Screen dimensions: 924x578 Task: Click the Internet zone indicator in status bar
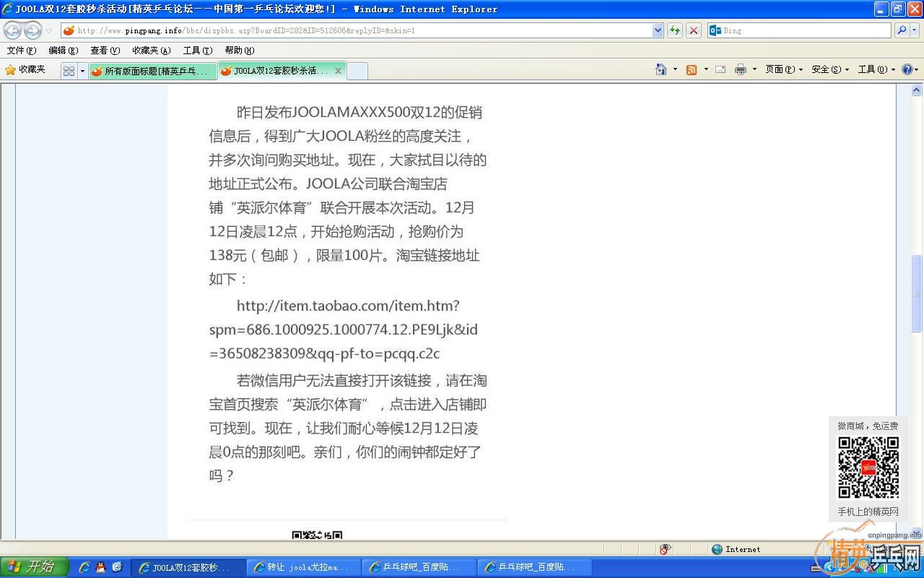[x=736, y=549]
